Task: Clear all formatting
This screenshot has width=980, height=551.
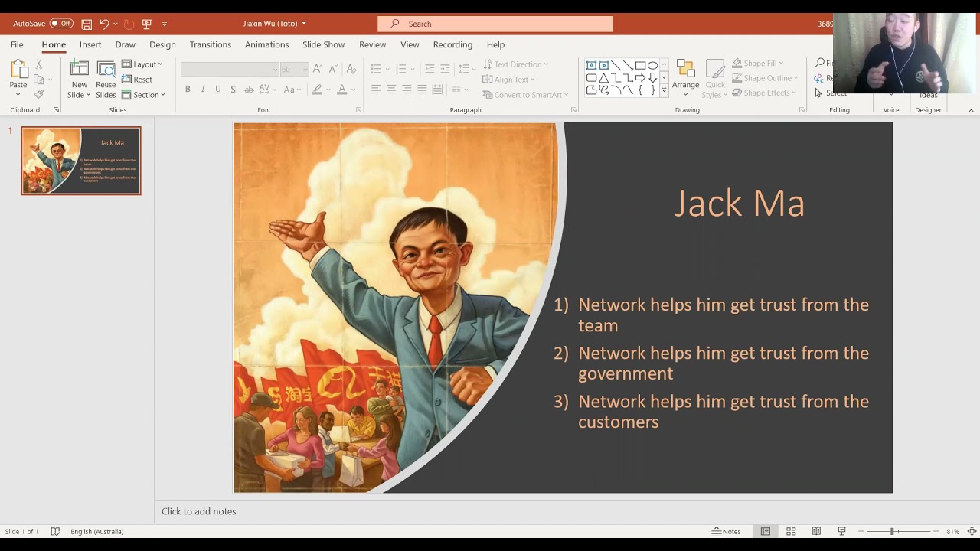Action: pos(351,69)
